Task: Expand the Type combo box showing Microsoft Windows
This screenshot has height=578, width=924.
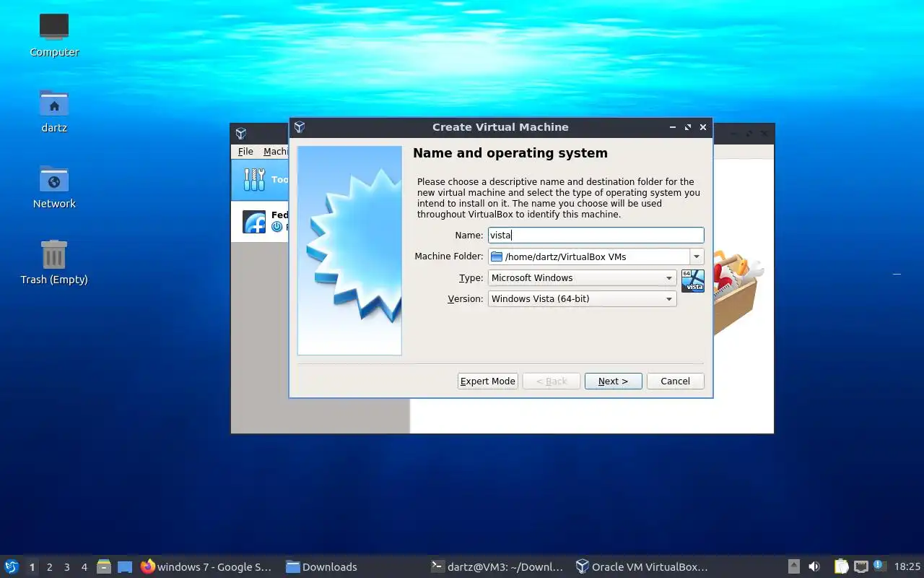Action: tap(582, 277)
